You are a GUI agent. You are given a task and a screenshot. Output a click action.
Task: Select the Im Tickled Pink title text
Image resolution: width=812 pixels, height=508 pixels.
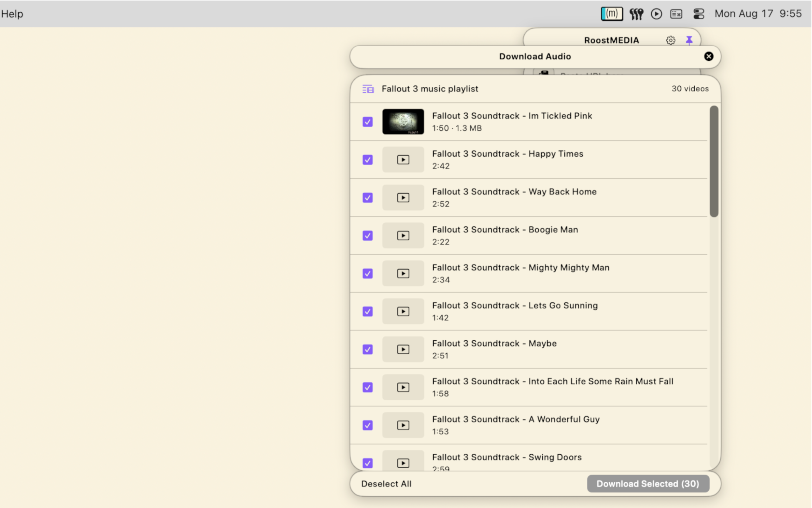pyautogui.click(x=512, y=116)
